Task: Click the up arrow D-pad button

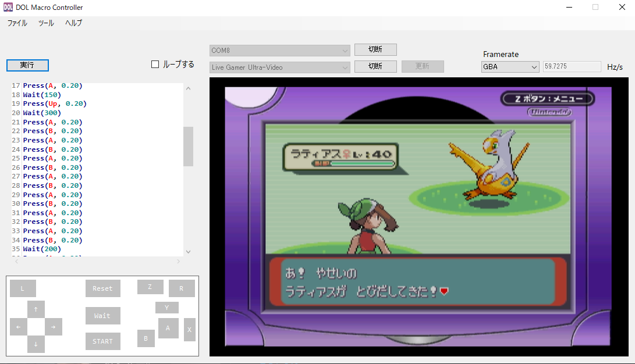Action: (x=36, y=309)
